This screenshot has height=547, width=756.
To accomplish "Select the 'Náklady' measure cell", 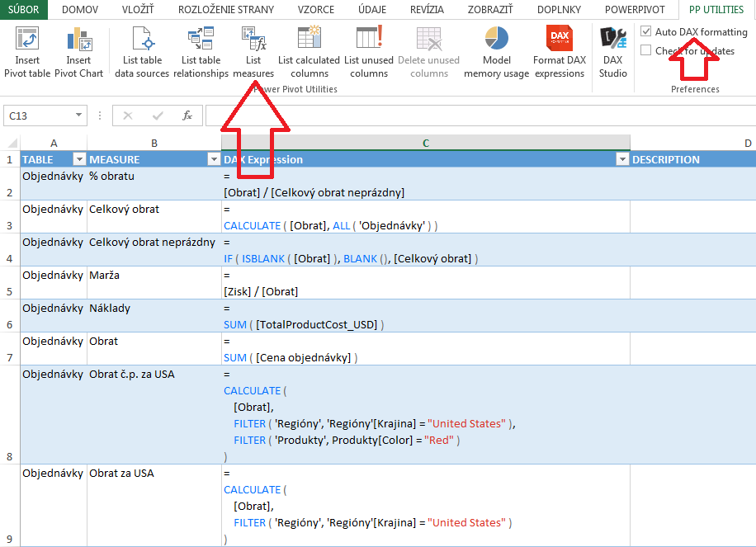I will point(154,316).
